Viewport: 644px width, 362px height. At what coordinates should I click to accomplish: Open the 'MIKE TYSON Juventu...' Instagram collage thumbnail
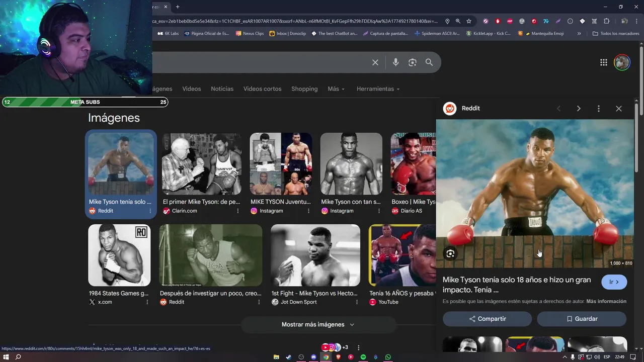(x=281, y=164)
